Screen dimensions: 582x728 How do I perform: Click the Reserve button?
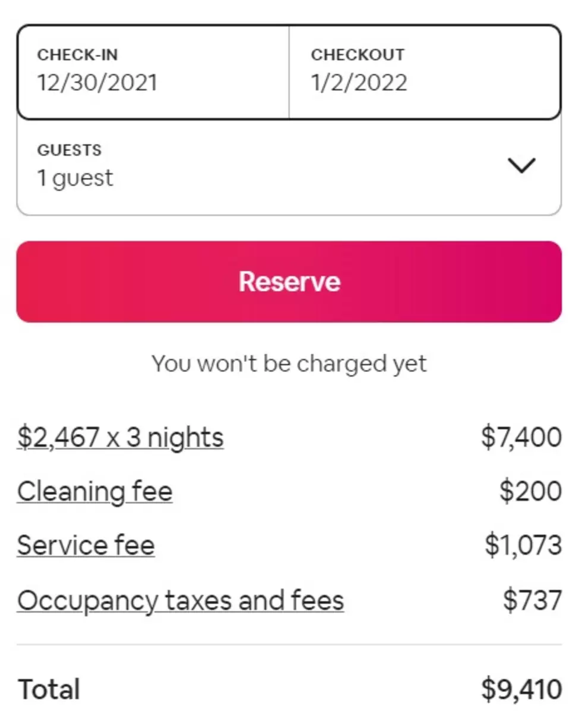pyautogui.click(x=289, y=282)
